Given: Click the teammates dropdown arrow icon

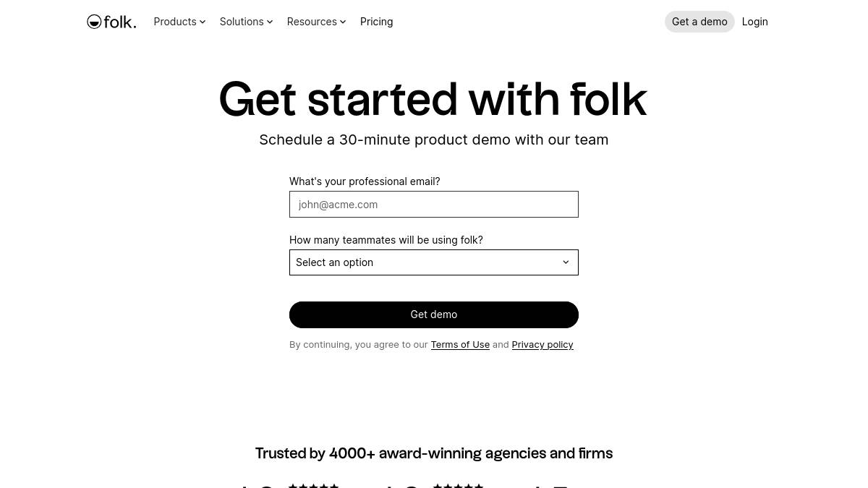Looking at the screenshot, I should tap(566, 262).
